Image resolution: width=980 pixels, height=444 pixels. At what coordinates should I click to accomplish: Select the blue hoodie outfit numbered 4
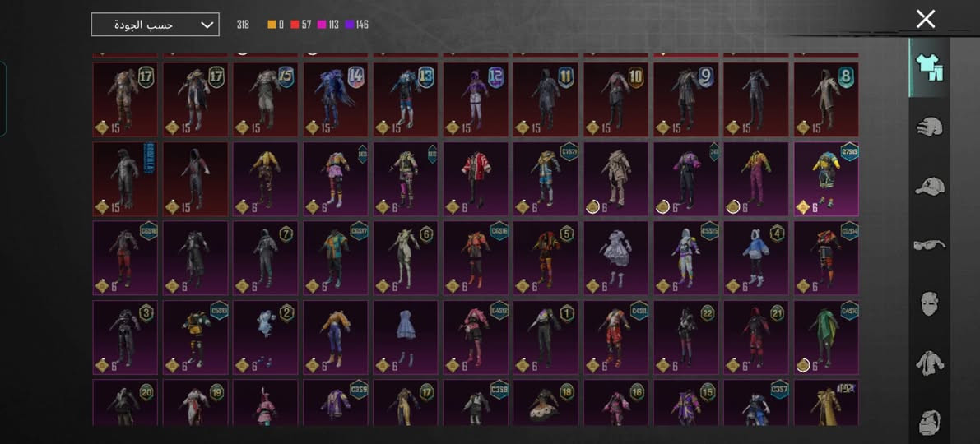(755, 258)
